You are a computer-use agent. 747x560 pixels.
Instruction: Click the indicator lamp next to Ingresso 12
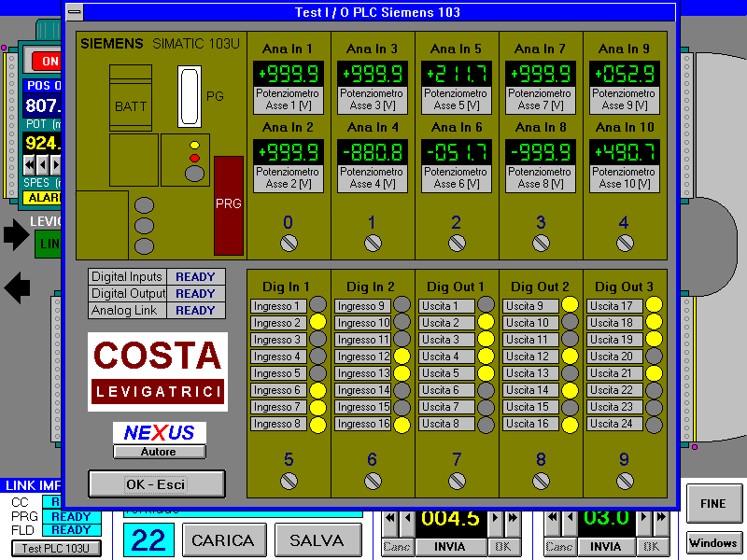pos(402,357)
